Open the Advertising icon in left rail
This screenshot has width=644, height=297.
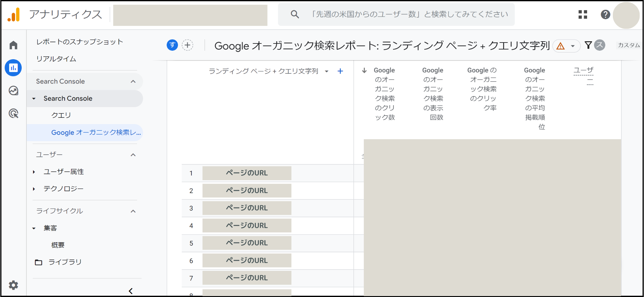point(14,113)
